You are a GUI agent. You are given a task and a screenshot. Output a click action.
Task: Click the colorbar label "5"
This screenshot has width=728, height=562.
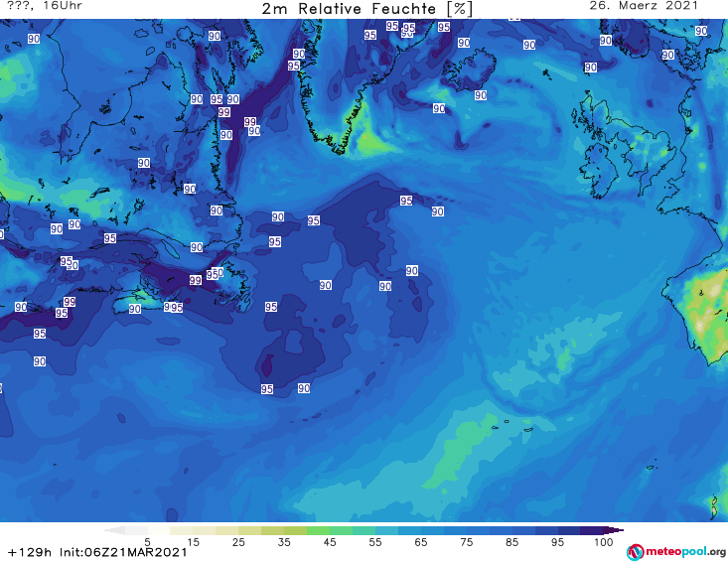pos(147,542)
